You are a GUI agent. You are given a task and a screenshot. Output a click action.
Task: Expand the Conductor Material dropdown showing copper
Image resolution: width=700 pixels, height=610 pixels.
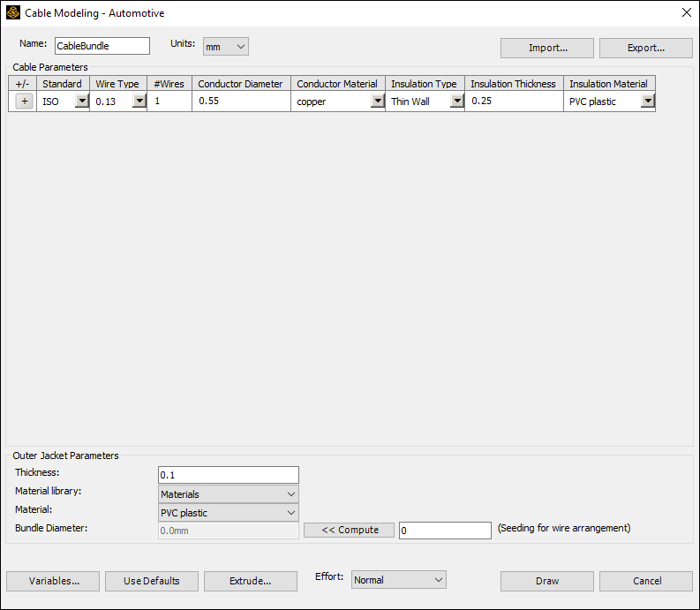[x=378, y=101]
